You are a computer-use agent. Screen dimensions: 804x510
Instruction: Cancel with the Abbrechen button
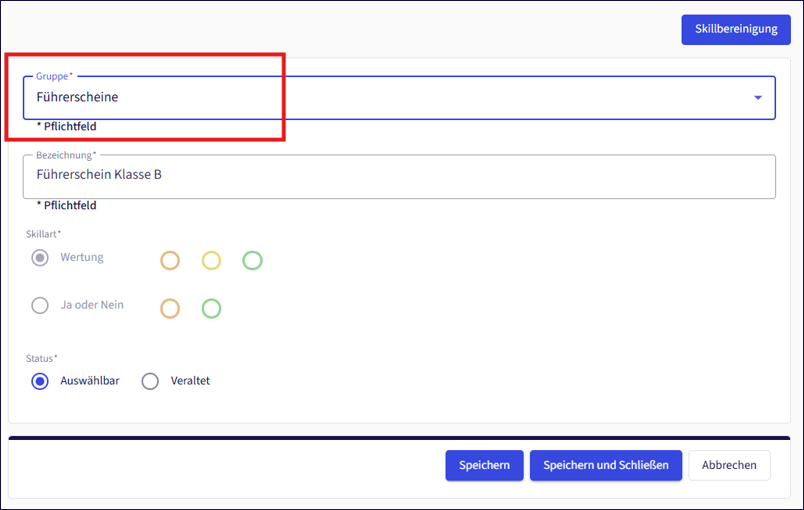coord(729,465)
